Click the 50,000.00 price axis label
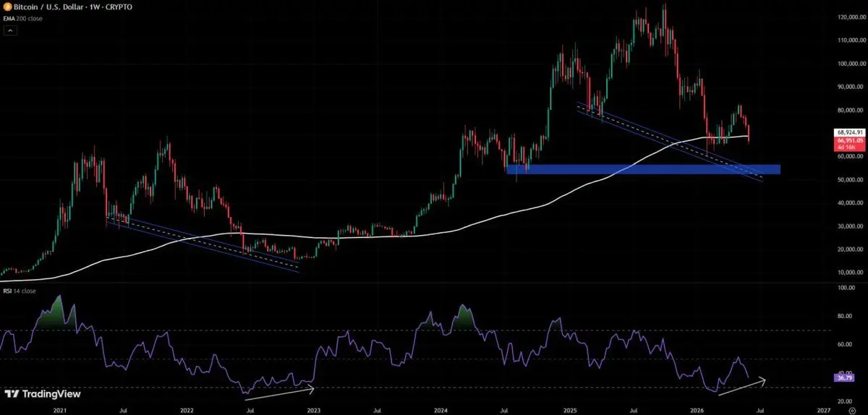This screenshot has height=415, width=868. pos(851,179)
